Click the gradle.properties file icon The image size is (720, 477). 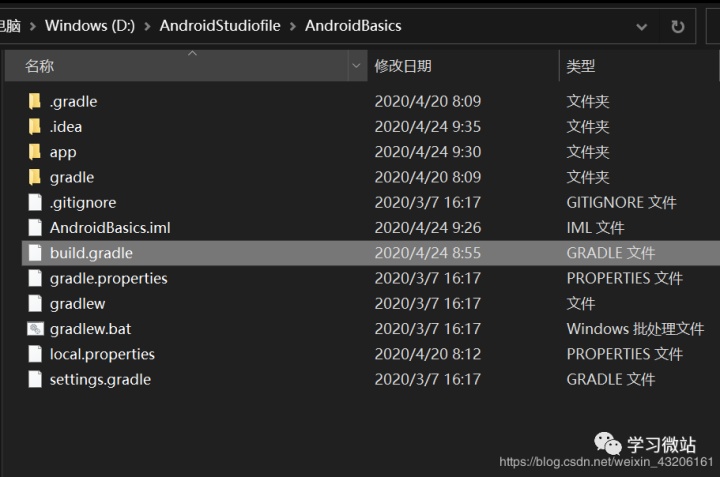[x=35, y=278]
